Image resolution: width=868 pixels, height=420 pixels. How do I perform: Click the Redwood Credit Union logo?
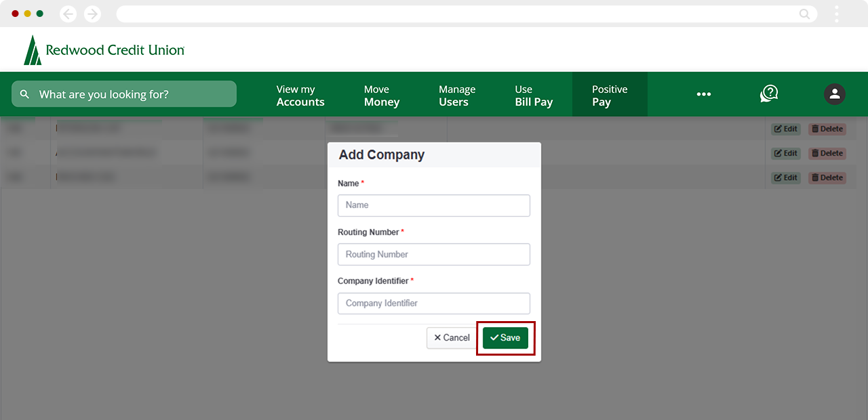(x=104, y=50)
